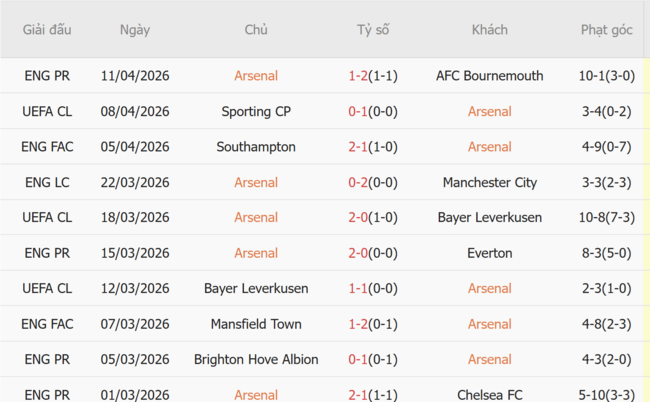
Task: Select the 10-1(3-0) corner kick stat
Action: click(x=606, y=76)
